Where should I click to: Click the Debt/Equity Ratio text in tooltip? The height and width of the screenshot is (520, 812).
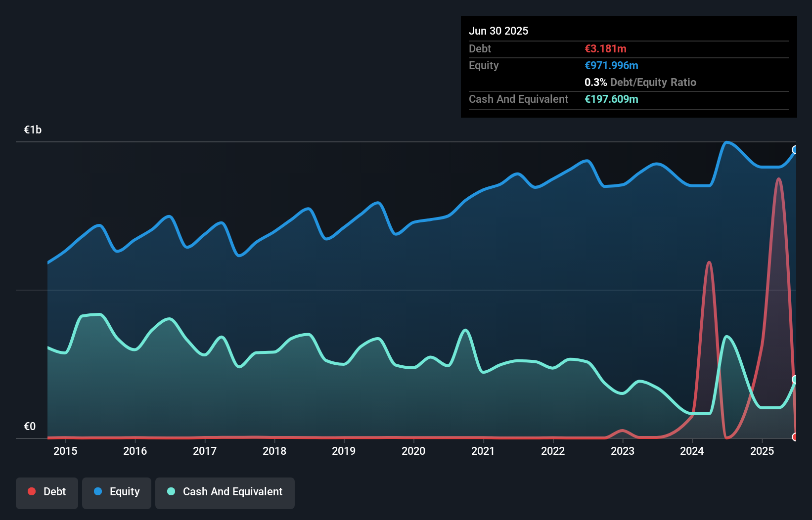653,83
